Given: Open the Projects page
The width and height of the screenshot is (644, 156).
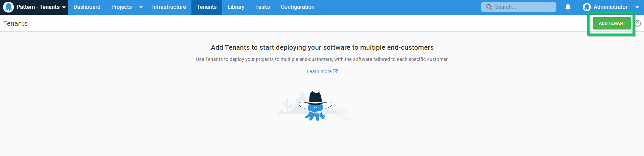Looking at the screenshot, I should (x=121, y=7).
